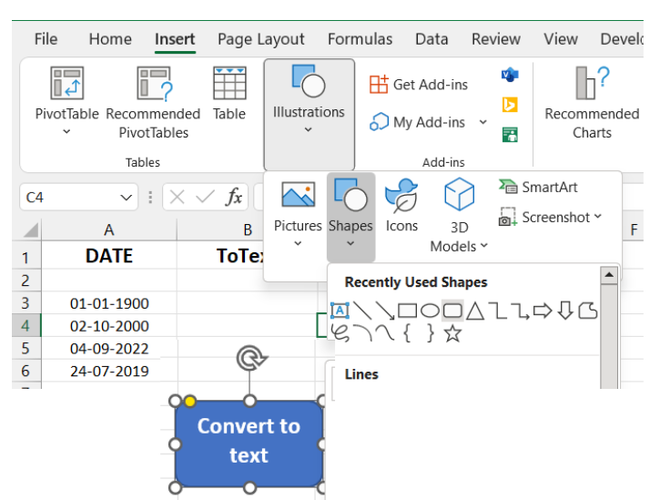Screen dimensions: 660x500
Task: Confirm formula entry with checkmark
Action: pos(205,197)
